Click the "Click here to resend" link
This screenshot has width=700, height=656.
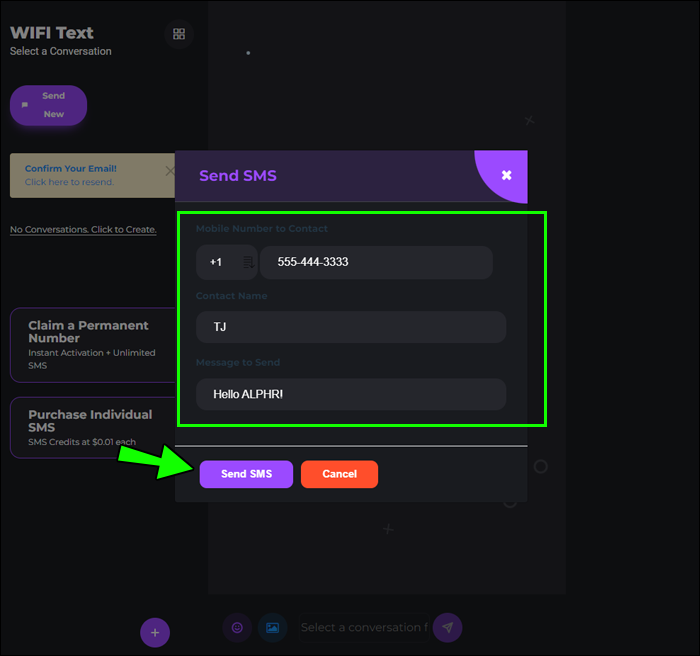pyautogui.click(x=69, y=182)
